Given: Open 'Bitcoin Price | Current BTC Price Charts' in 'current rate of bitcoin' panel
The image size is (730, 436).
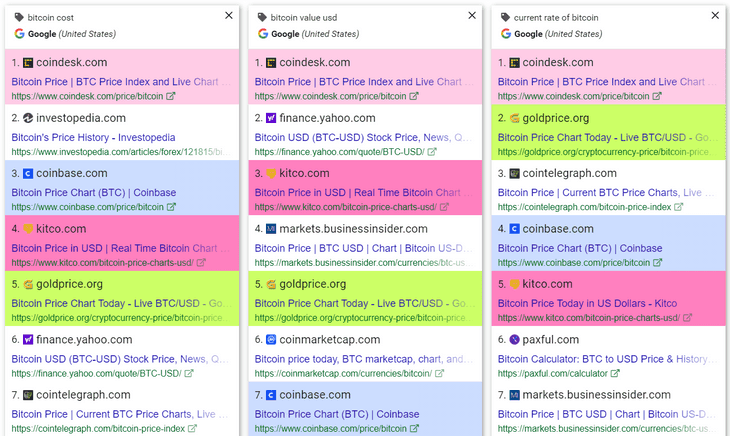Looking at the screenshot, I should pos(605,193).
